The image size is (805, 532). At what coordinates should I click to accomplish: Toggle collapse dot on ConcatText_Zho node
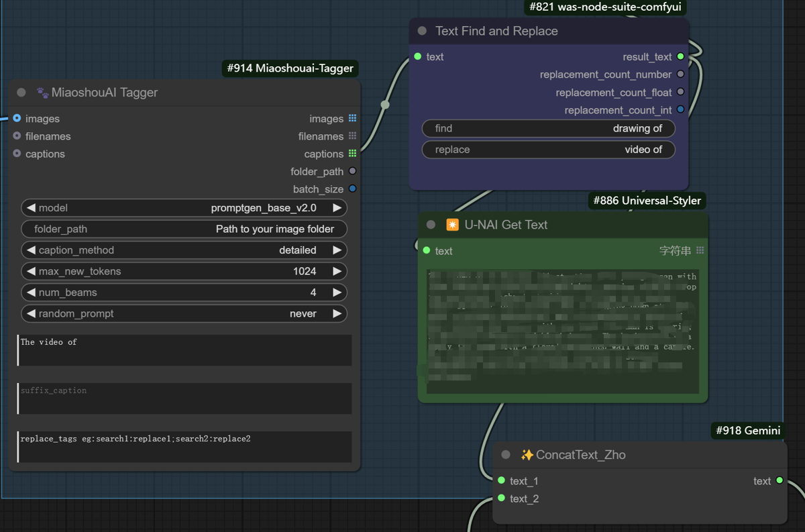506,455
